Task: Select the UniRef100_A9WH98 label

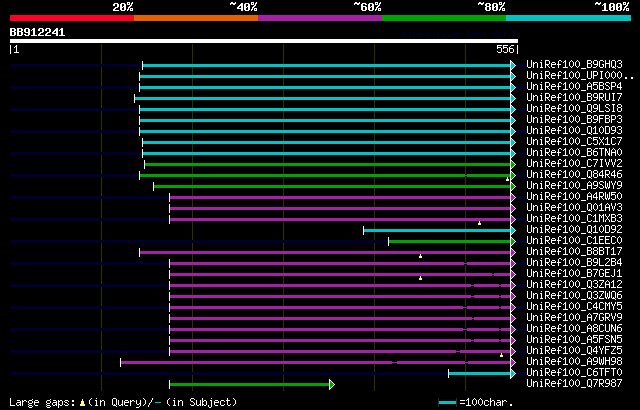Action: pyautogui.click(x=574, y=362)
